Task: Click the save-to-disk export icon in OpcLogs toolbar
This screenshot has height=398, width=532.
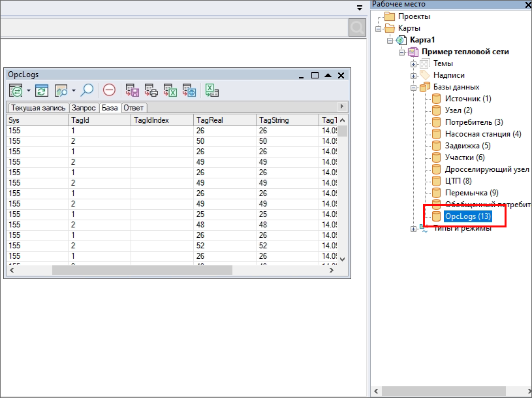Action: pyautogui.click(x=132, y=91)
